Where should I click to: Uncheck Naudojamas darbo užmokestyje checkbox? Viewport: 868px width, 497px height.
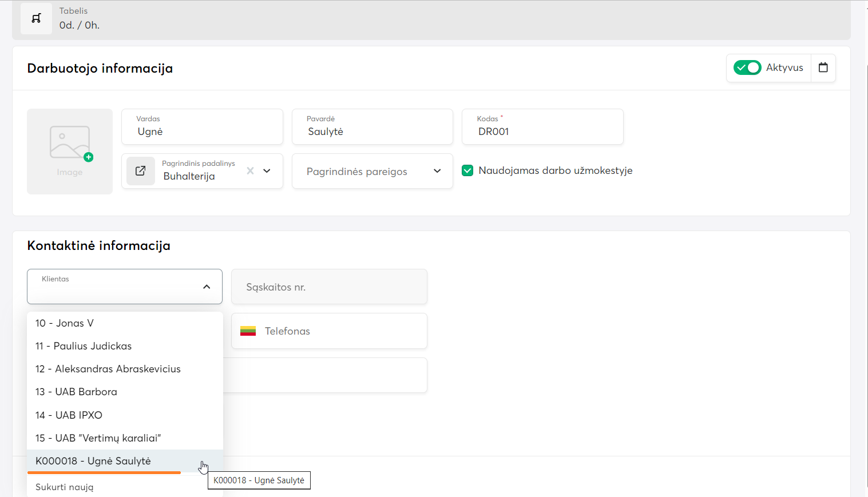467,170
